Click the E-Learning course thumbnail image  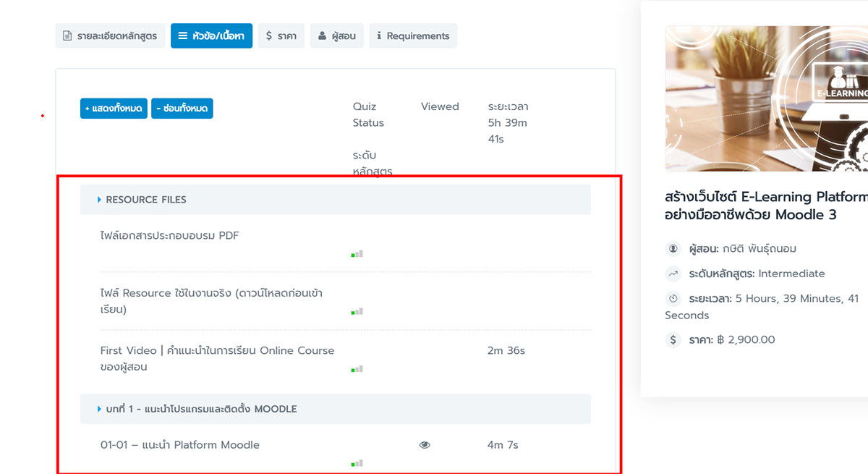pyautogui.click(x=767, y=98)
